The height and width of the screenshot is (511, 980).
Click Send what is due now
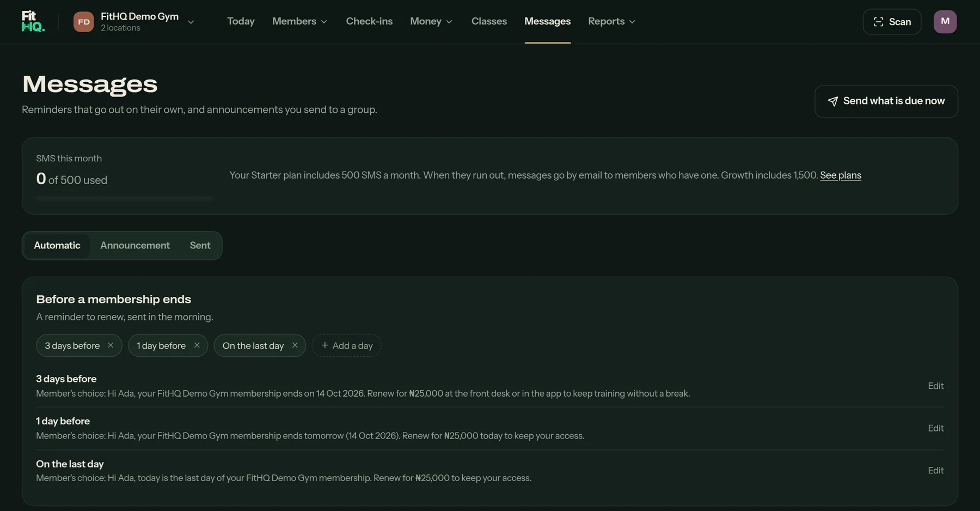(886, 101)
